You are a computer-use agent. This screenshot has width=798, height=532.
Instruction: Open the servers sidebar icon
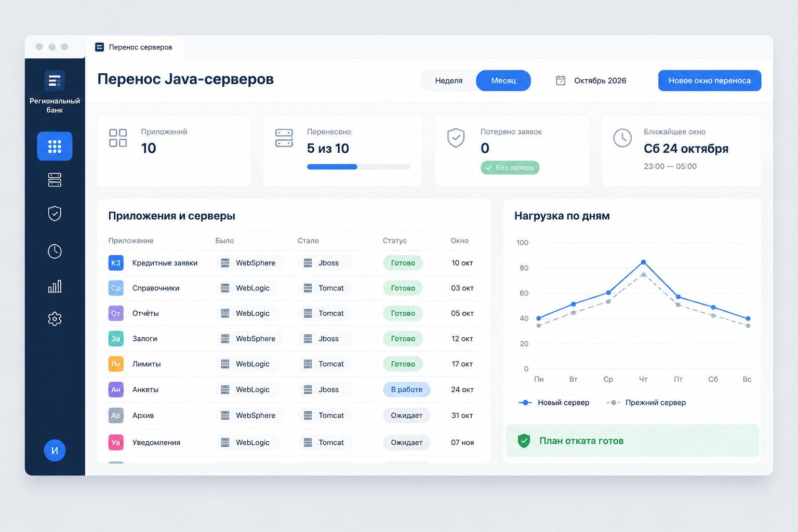55,180
